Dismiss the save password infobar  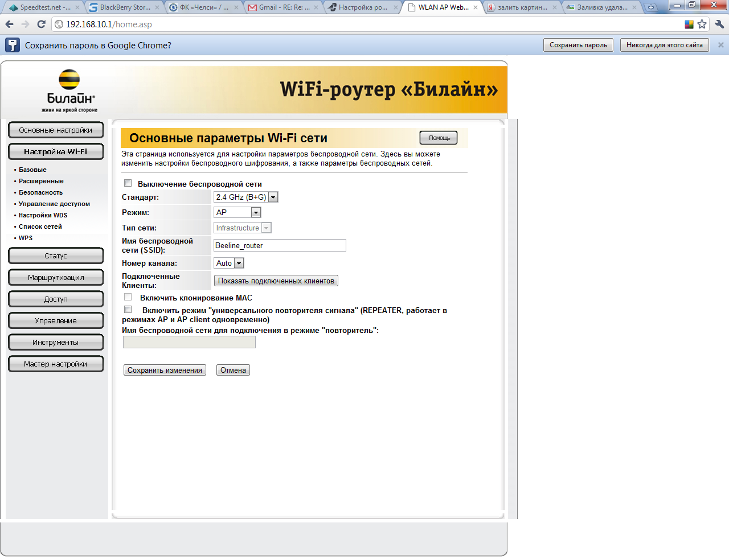(x=720, y=45)
